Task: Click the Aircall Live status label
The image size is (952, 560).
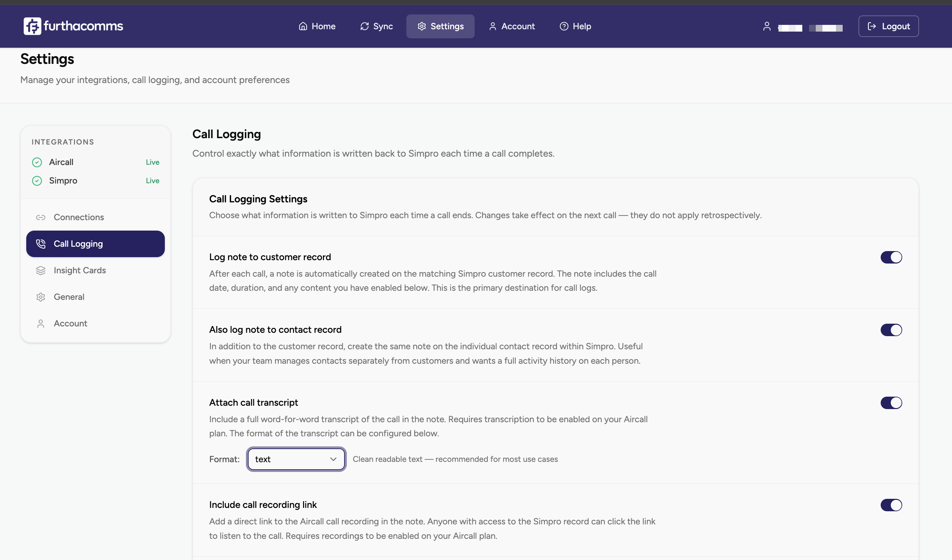Action: [x=153, y=162]
